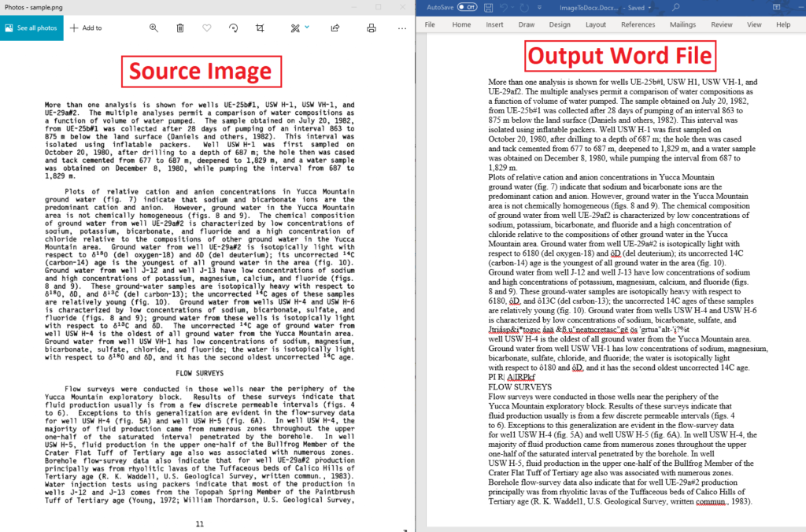Mark the photo as favorite (heart)
The height and width of the screenshot is (532, 806).
(x=207, y=27)
